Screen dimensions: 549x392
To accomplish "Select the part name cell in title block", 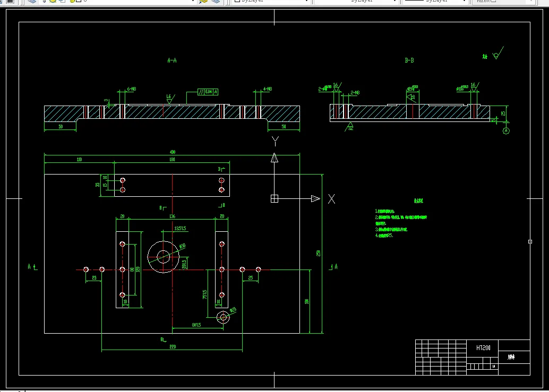I will point(514,356).
